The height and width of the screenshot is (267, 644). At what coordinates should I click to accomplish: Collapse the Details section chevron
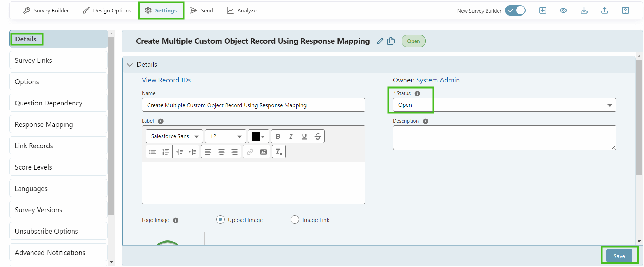(130, 65)
